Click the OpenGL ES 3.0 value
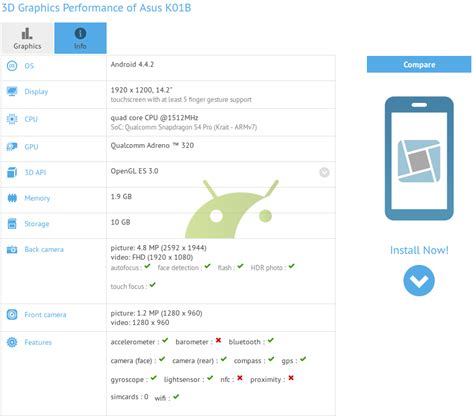This screenshot has width=474, height=418. point(134,171)
